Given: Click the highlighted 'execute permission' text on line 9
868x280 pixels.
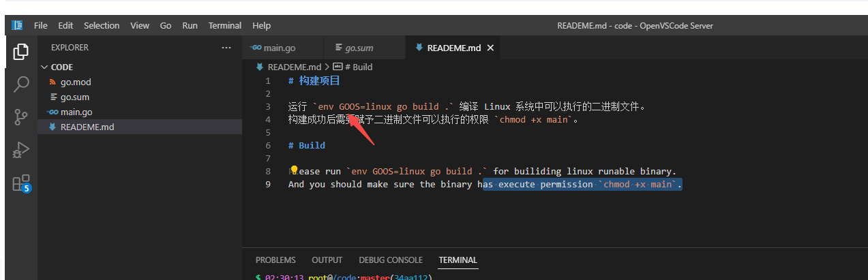Looking at the screenshot, I should pos(545,184).
